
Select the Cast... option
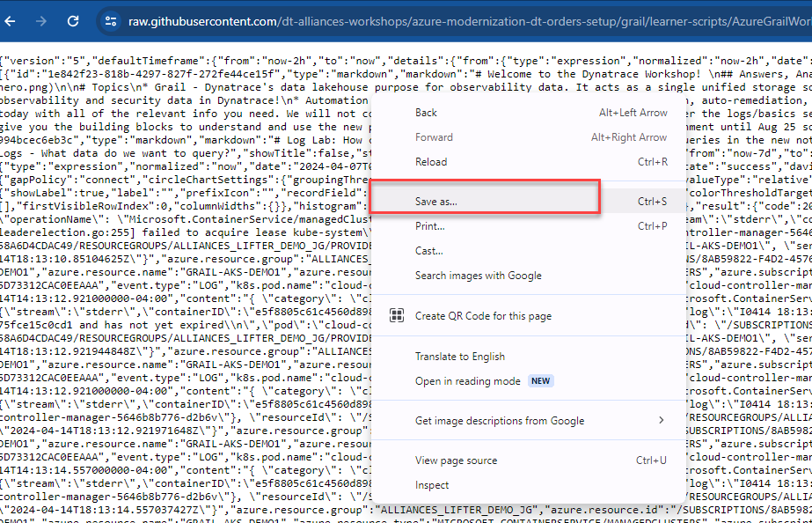pyautogui.click(x=429, y=251)
